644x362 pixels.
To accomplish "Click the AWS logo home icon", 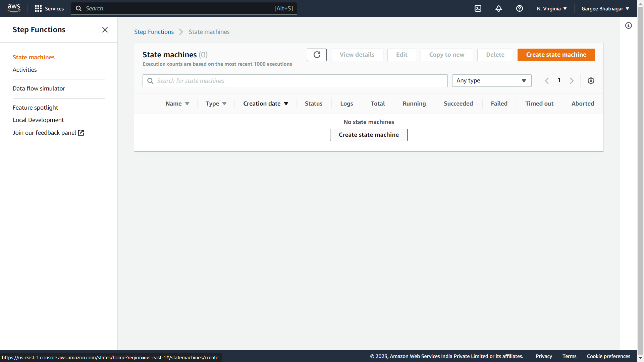I will coord(14,8).
